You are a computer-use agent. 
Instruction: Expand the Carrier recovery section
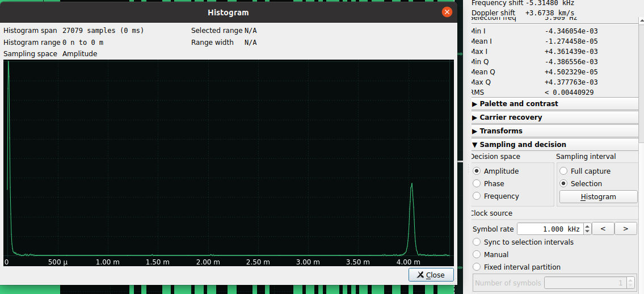coord(511,117)
